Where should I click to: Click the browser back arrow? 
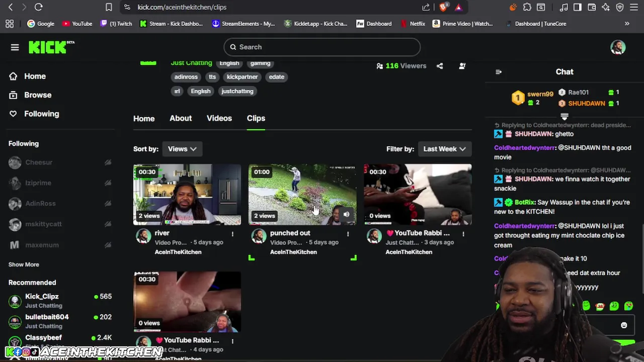point(11,7)
